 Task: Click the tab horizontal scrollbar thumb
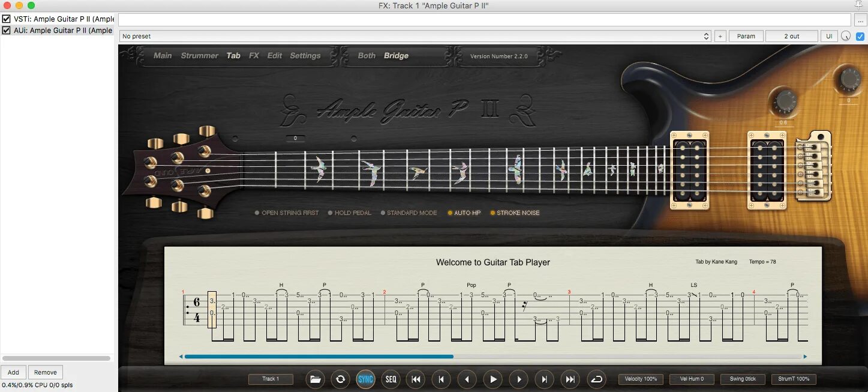click(319, 357)
